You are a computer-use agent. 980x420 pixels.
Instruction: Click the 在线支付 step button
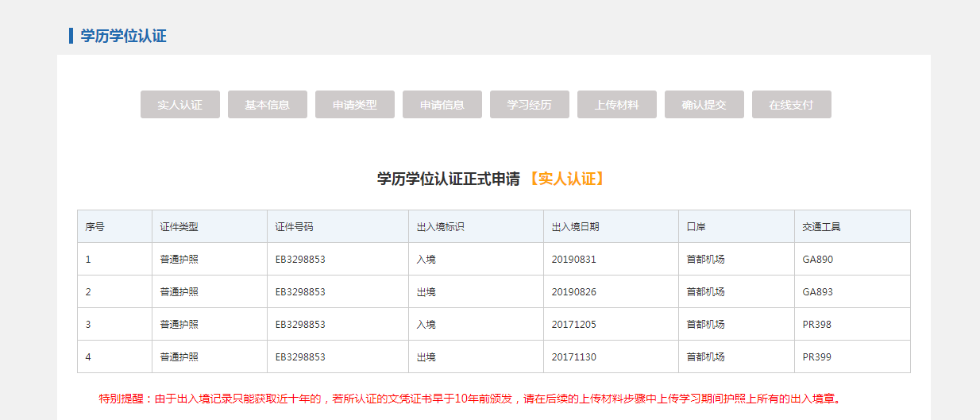[x=791, y=105]
